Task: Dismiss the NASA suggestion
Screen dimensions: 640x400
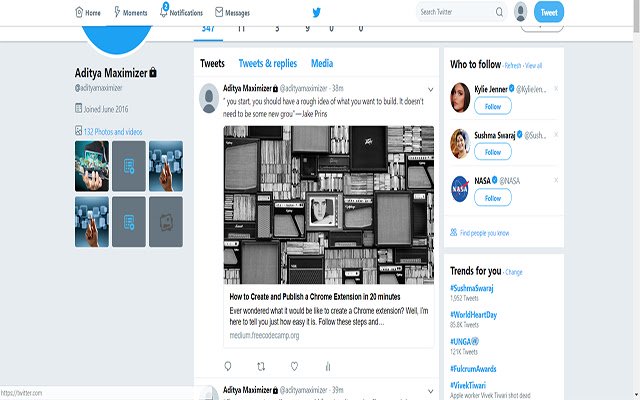Action: tap(556, 180)
